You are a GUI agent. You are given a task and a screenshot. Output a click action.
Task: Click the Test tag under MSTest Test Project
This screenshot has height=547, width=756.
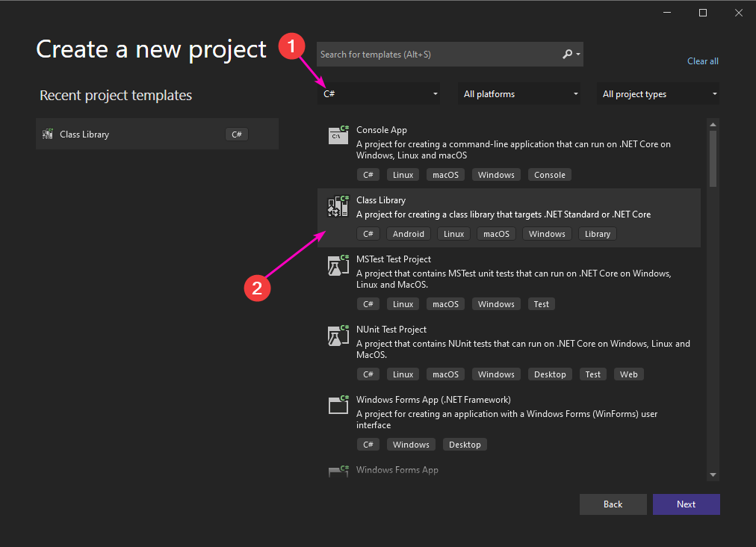(542, 304)
